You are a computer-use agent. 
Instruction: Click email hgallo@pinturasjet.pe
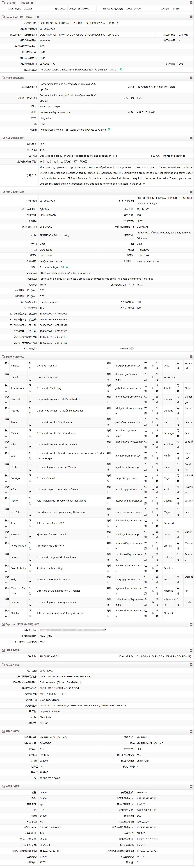pos(128,467)
